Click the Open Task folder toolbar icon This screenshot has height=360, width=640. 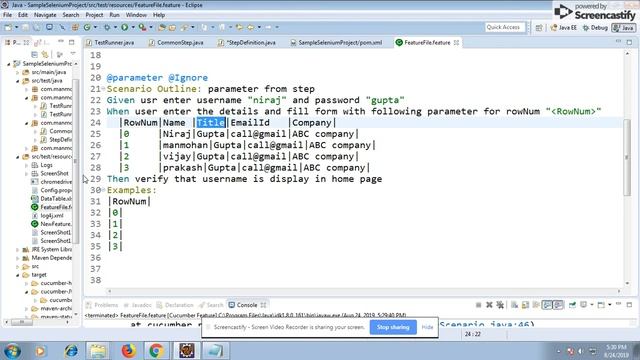pyautogui.click(x=172, y=27)
